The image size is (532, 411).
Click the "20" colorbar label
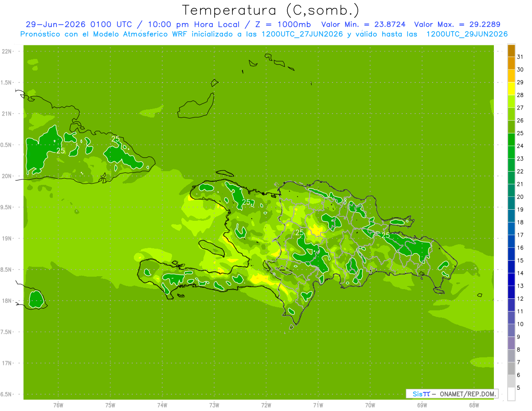(x=520, y=197)
